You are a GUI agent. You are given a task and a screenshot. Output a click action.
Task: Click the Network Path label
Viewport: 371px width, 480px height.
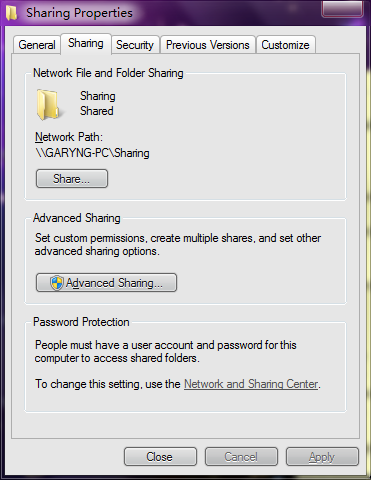coord(69,137)
